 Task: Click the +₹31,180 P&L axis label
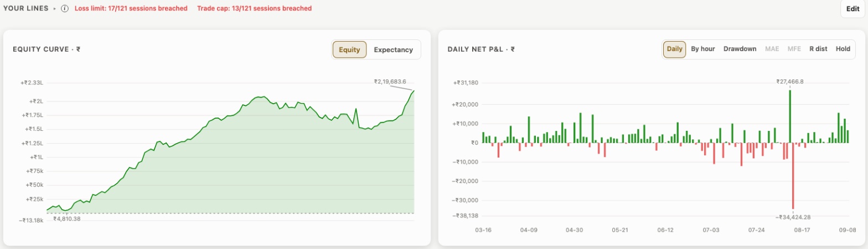[465, 83]
